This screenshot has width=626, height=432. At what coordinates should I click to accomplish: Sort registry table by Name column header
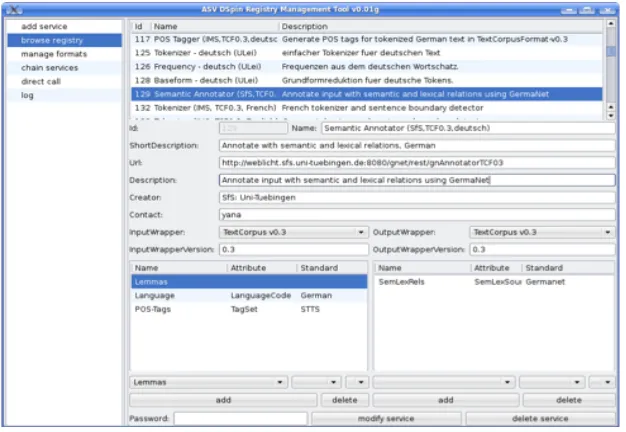click(x=214, y=26)
